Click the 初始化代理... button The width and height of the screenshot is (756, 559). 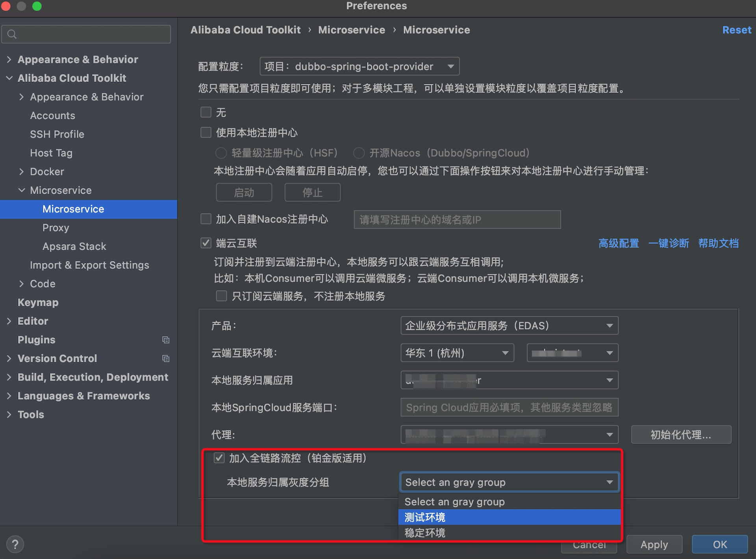pyautogui.click(x=681, y=435)
